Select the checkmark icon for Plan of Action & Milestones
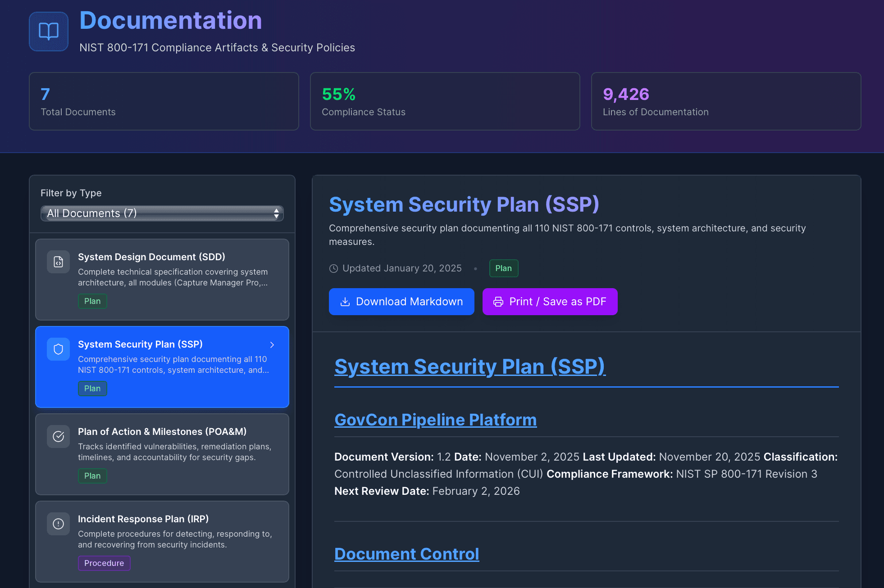Viewport: 884px width, 588px height. click(x=58, y=436)
